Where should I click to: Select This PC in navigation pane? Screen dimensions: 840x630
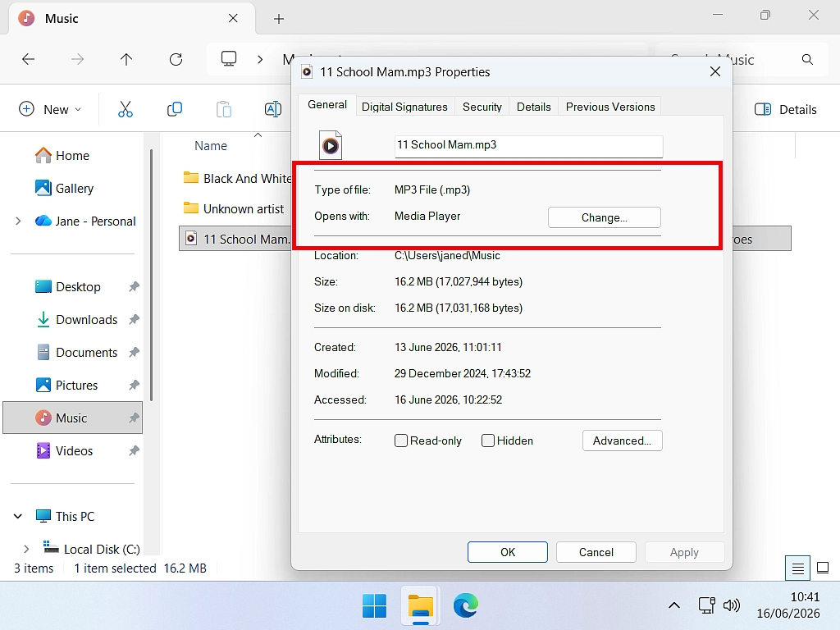click(x=65, y=517)
